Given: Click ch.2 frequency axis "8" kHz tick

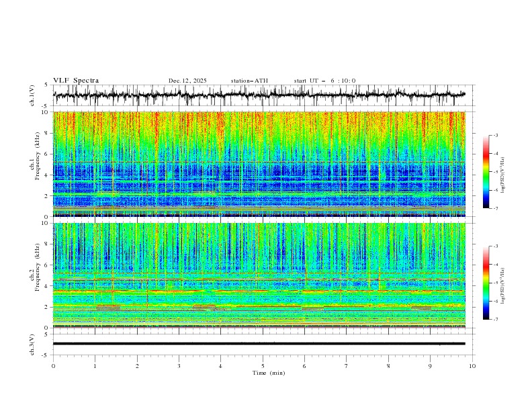Looking at the screenshot, I should point(48,244).
